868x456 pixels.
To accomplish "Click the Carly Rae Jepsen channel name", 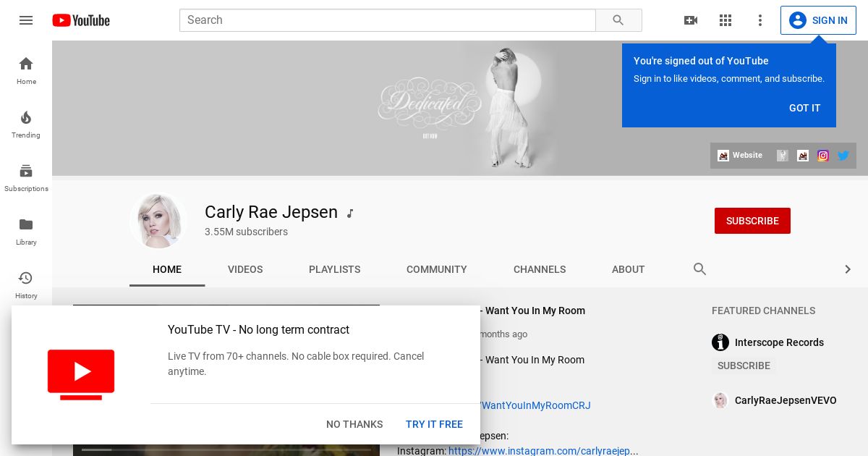I will 271,212.
